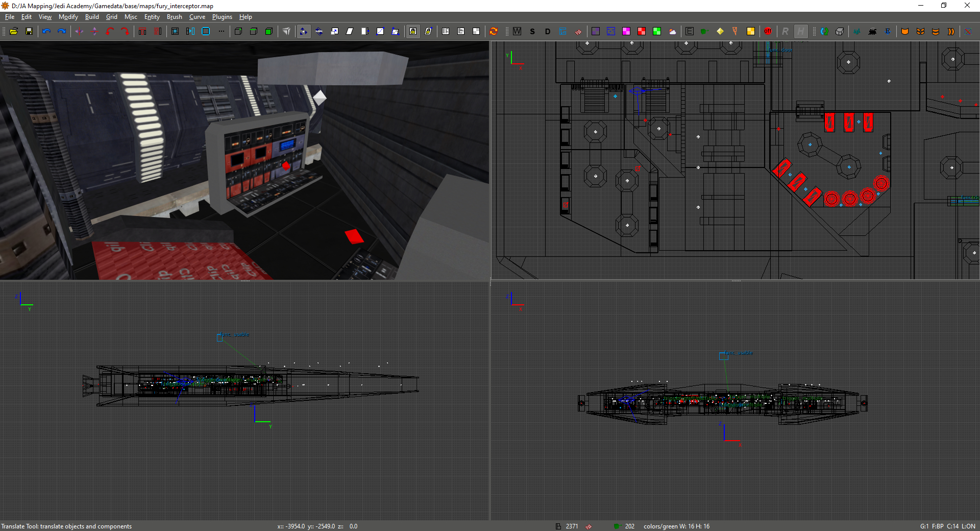Toggle the magenta checkered filter
The width and height of the screenshot is (980, 531).
[x=626, y=31]
